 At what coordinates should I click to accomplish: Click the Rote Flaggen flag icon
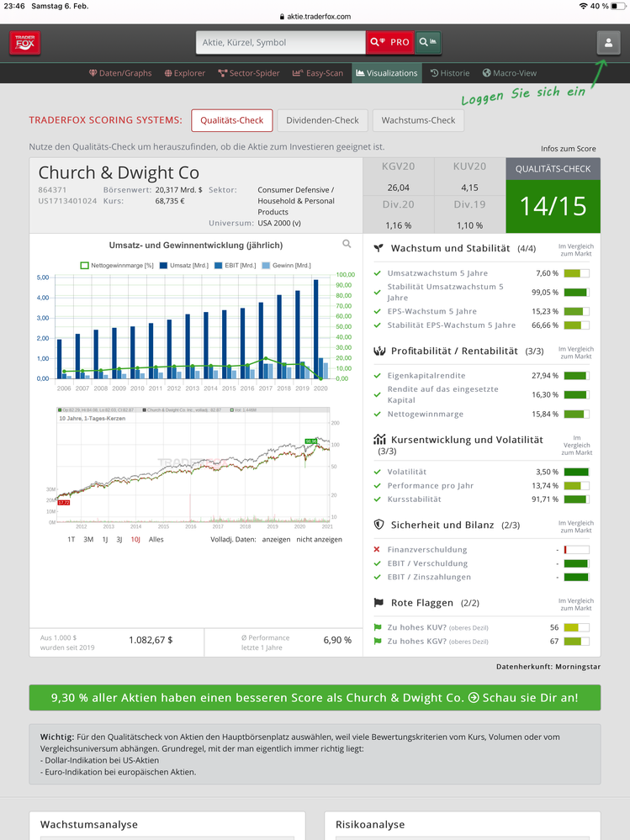pyautogui.click(x=379, y=603)
